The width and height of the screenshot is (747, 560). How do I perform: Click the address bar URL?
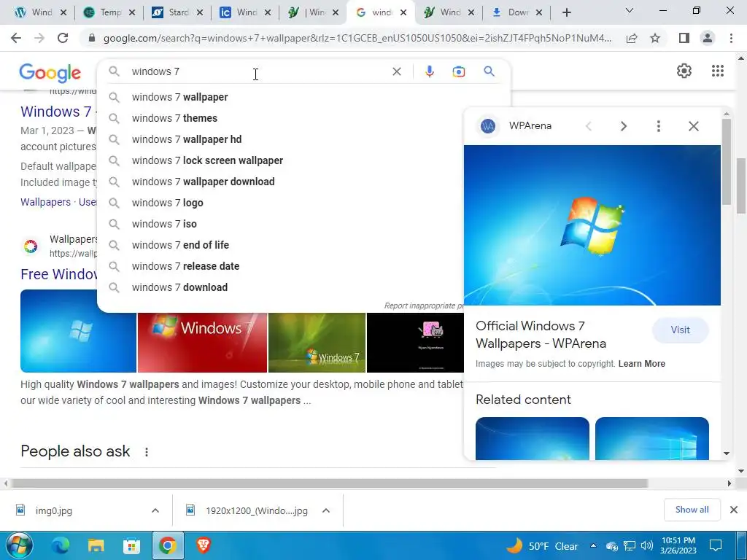coord(357,38)
